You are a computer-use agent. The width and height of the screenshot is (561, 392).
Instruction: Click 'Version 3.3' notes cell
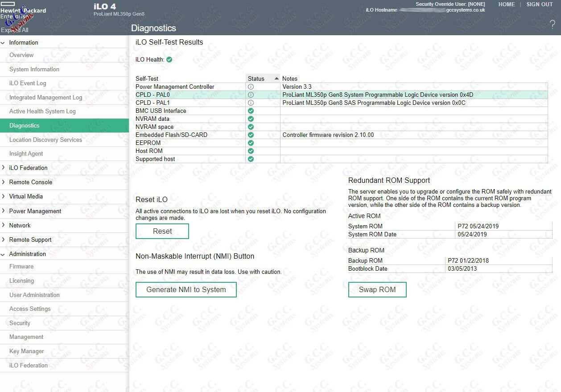[297, 87]
